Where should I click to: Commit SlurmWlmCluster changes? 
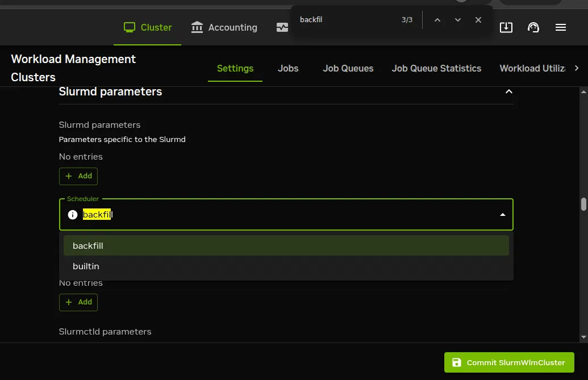(x=509, y=362)
